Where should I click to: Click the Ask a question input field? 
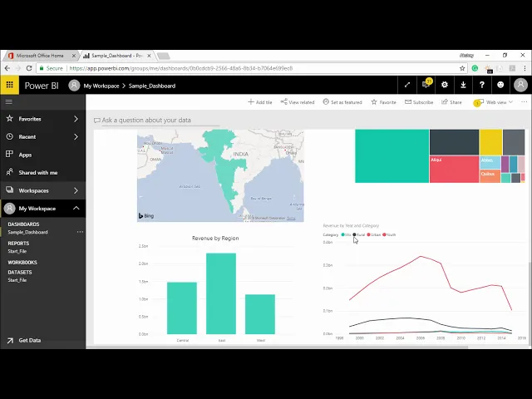pyautogui.click(x=160, y=120)
